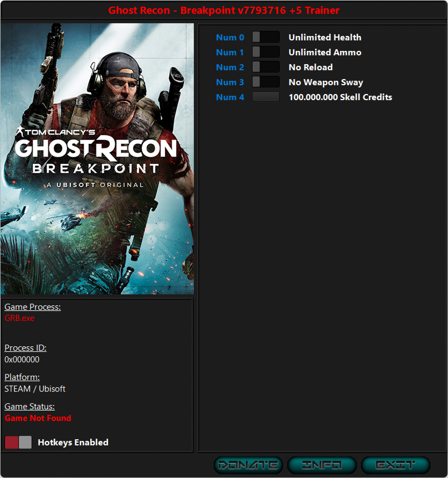Click the Num 3 hotkey label
Screen dimensions: 448x478
(x=230, y=82)
